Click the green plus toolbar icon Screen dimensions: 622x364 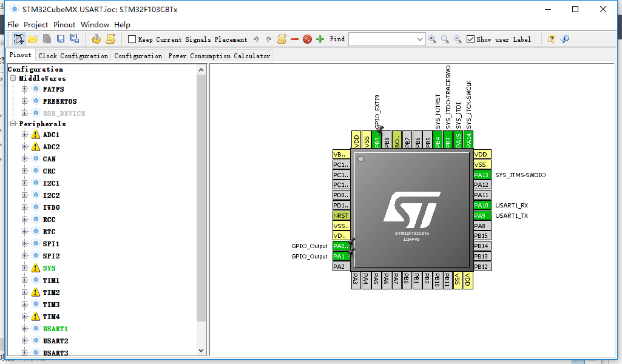pyautogui.click(x=320, y=39)
